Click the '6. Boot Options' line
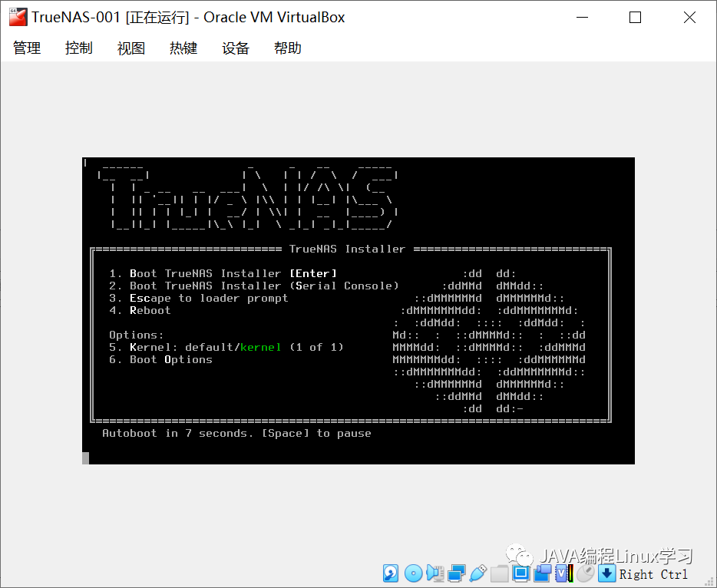 coord(161,360)
